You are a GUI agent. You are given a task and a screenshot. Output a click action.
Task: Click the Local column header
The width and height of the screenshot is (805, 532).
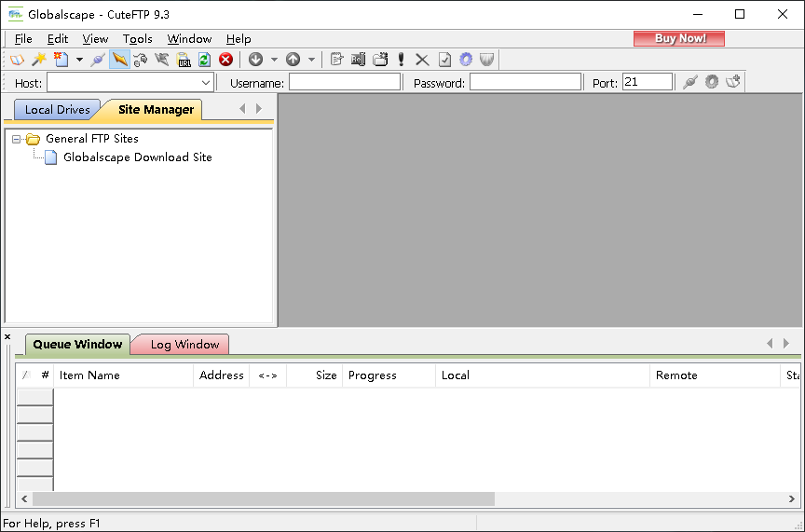click(542, 375)
